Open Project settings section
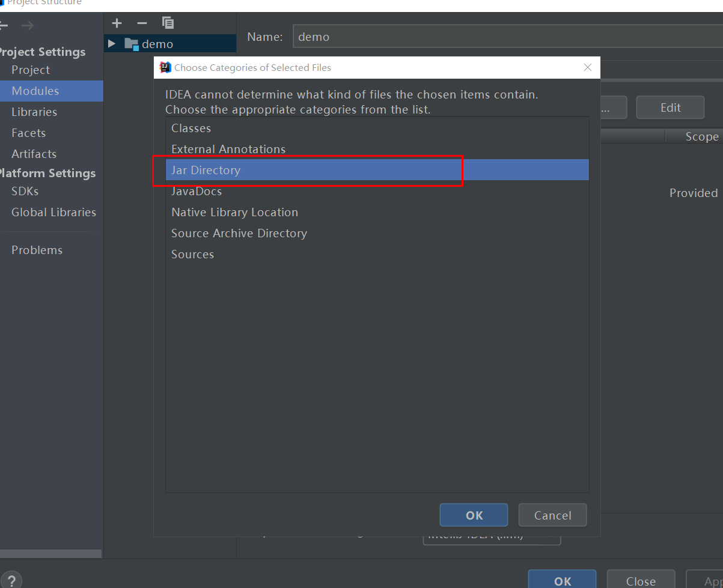723x588 pixels. (31, 70)
